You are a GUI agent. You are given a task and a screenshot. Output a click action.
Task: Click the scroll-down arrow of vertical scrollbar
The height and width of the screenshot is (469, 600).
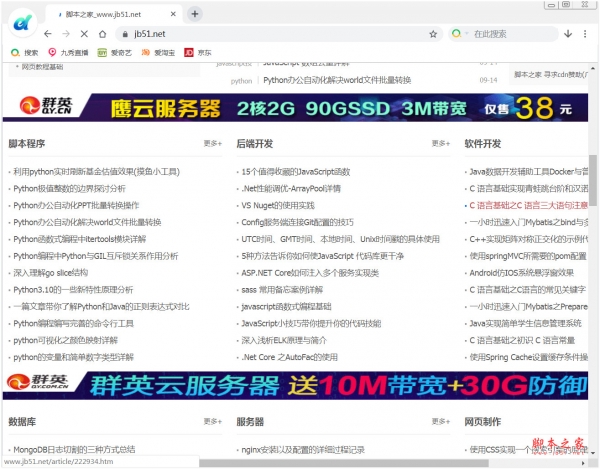point(593,453)
